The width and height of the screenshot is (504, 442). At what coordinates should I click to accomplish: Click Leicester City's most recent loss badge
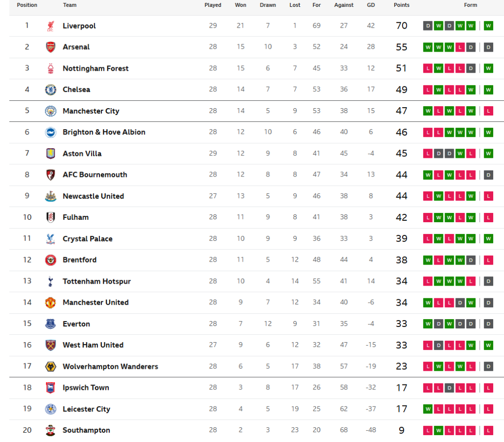pyautogui.click(x=488, y=409)
